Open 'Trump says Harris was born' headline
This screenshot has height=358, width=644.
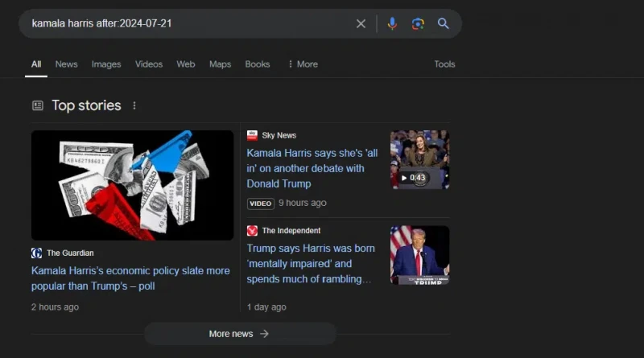311,264
